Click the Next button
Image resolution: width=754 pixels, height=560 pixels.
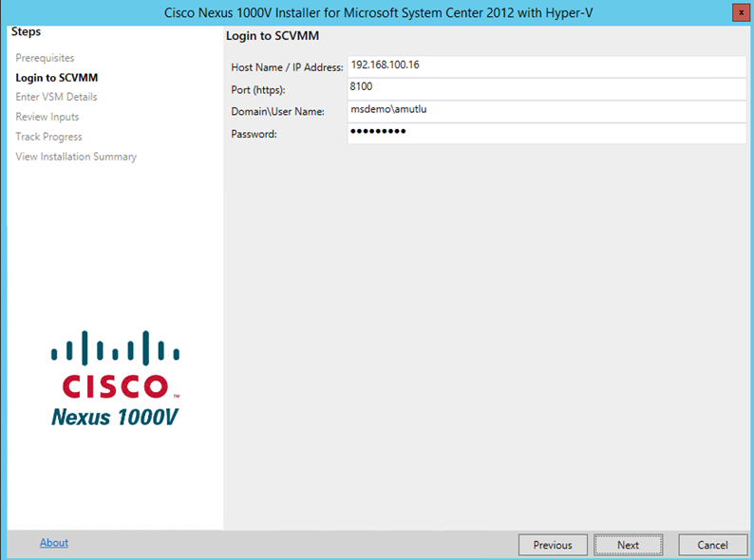(x=628, y=545)
